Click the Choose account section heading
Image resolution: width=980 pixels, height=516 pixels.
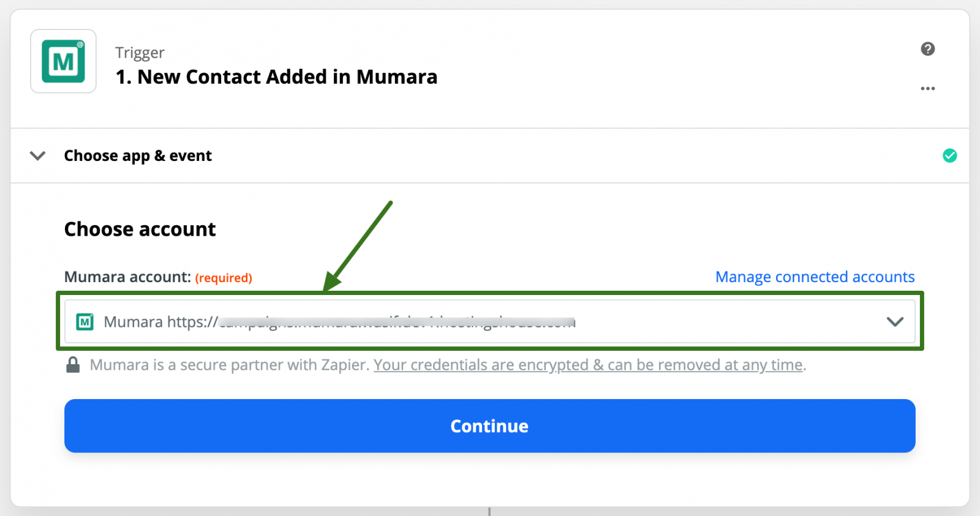click(140, 229)
